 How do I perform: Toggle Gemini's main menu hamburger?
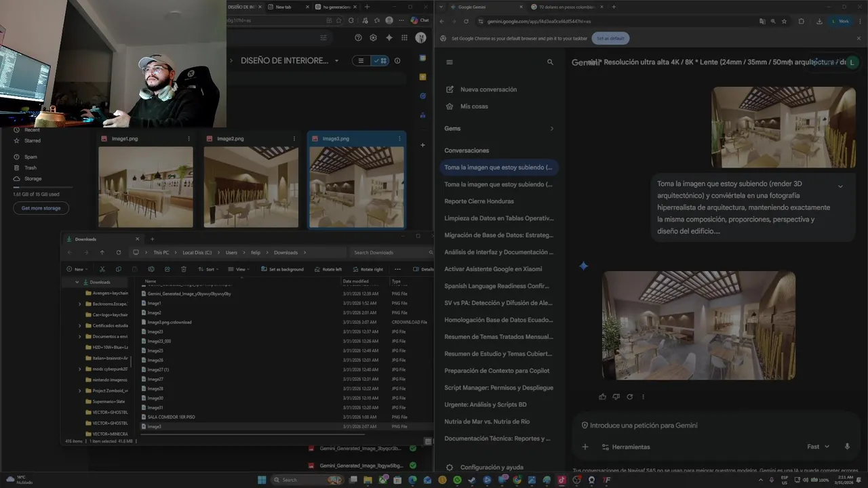pyautogui.click(x=449, y=62)
